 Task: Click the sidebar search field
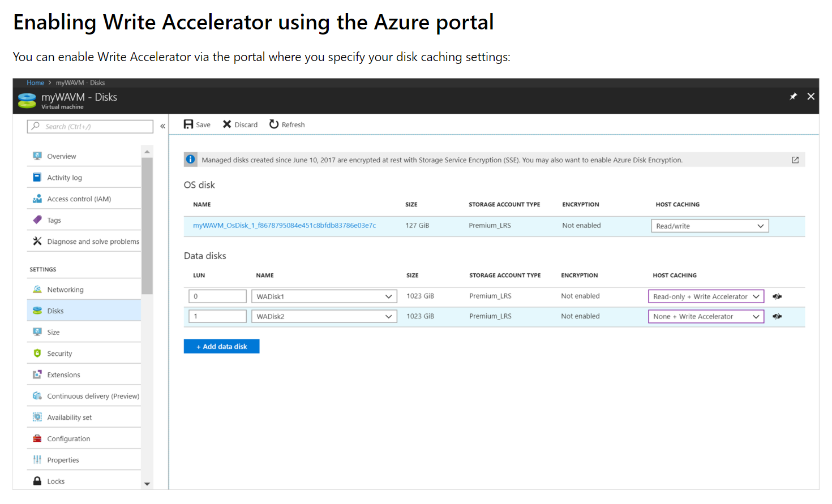tap(91, 127)
